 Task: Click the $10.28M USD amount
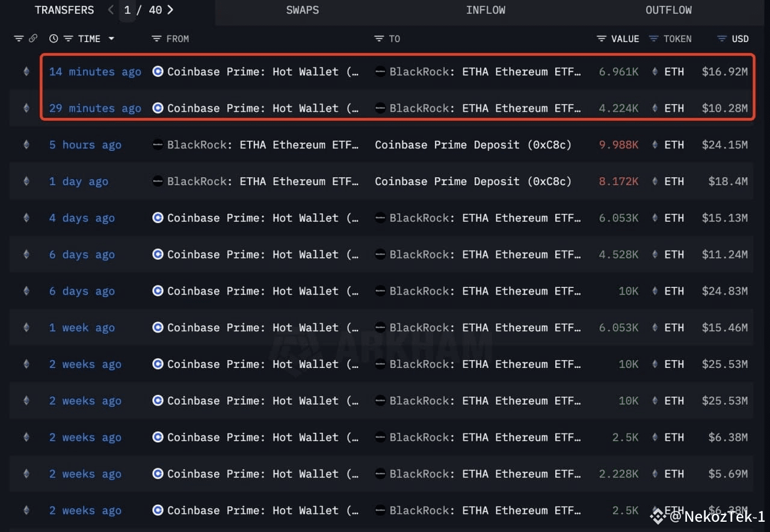click(x=725, y=108)
